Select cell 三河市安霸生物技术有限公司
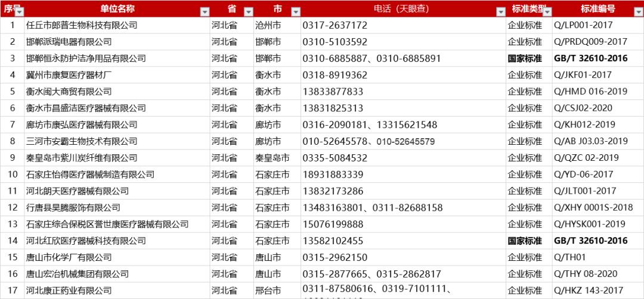 click(x=117, y=142)
